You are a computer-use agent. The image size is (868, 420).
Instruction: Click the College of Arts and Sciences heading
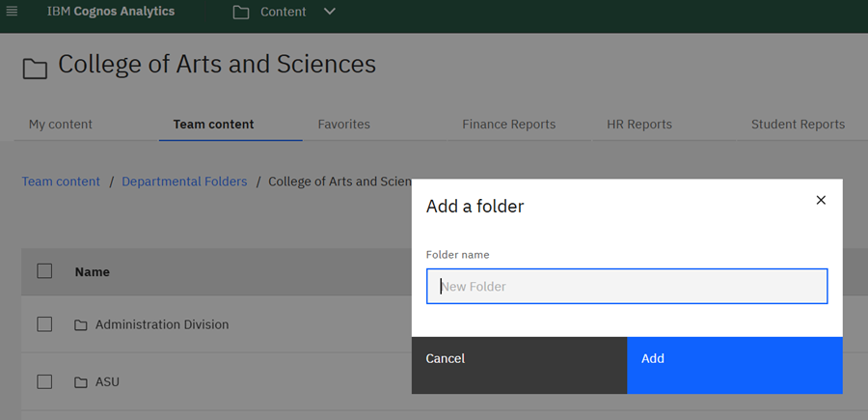click(217, 65)
